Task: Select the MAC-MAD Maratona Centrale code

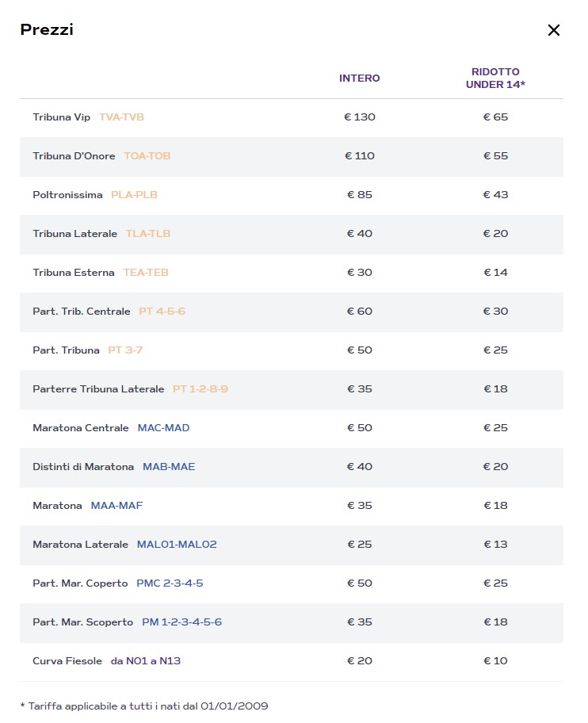Action: pos(163,428)
